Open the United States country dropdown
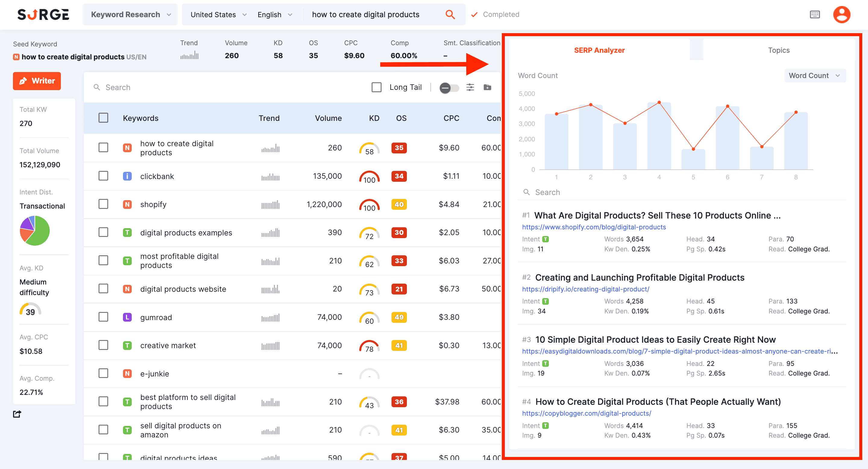 (x=219, y=14)
